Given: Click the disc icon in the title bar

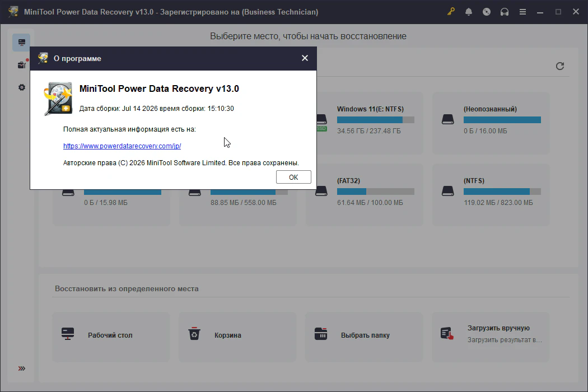Looking at the screenshot, I should (487, 12).
